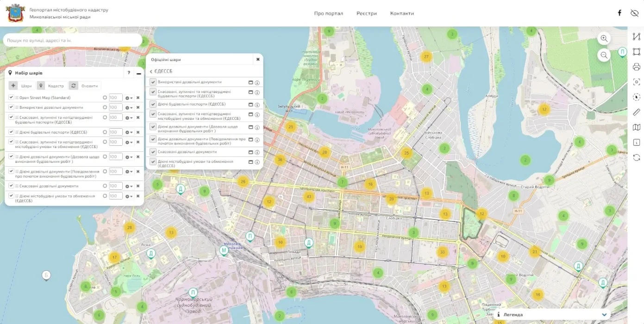
Task: Open settings dropdown for Діючі містобудівні умови layer
Action: point(129,196)
